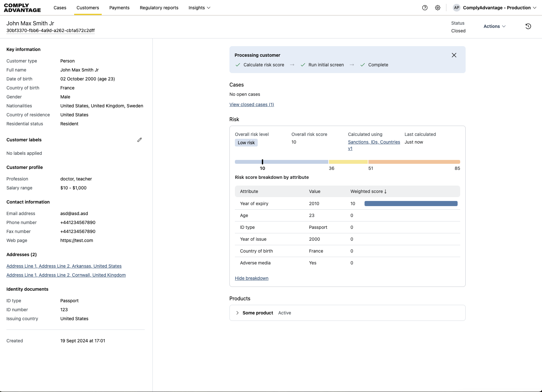542x392 pixels.
Task: Open Sanctions, IDs, Countries v1 model link
Action: point(374,142)
